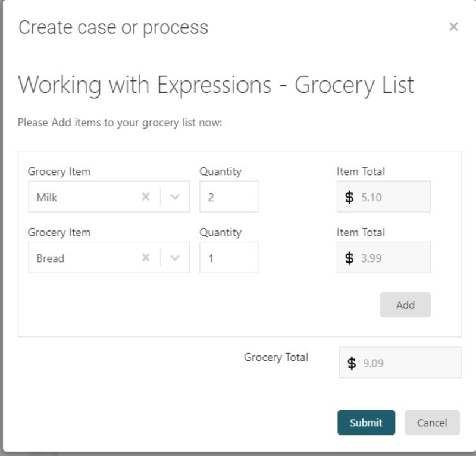The height and width of the screenshot is (456, 476).
Task: Click dollar icon beside 5.10 item total
Action: click(x=350, y=197)
